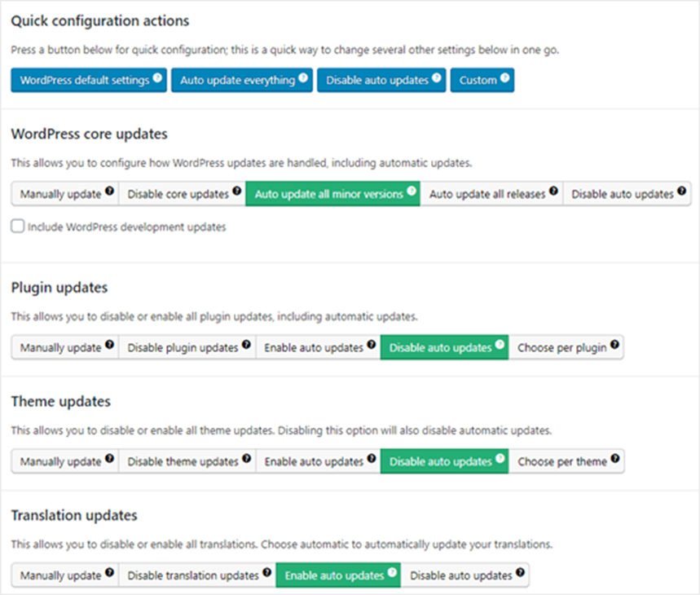Click help icon on translation Enable auto updates
The image size is (700, 595).
pyautogui.click(x=392, y=572)
